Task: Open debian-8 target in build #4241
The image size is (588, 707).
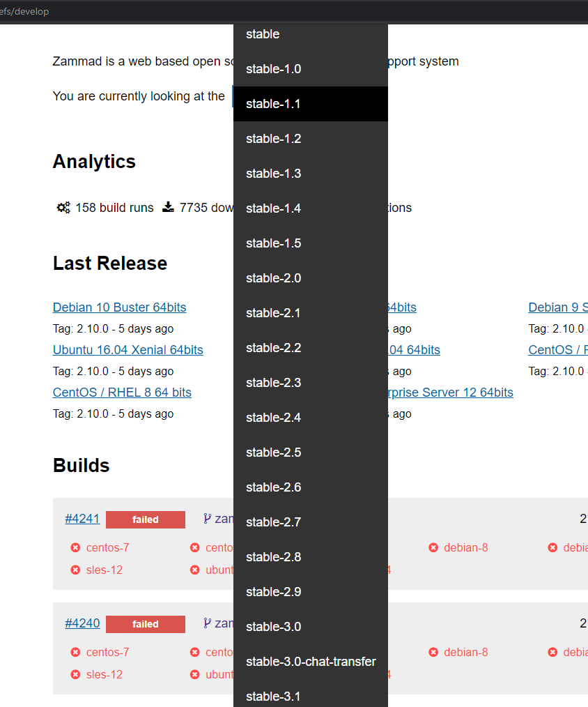Action: pos(466,547)
